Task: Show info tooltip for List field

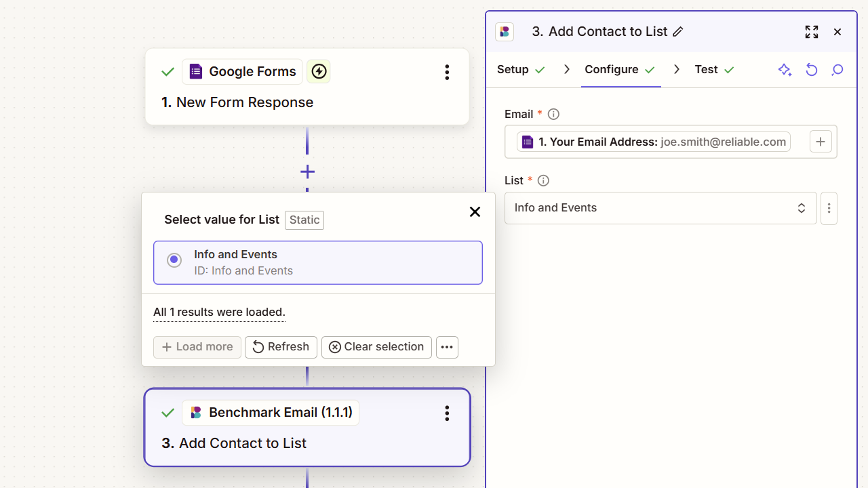Action: tap(543, 180)
